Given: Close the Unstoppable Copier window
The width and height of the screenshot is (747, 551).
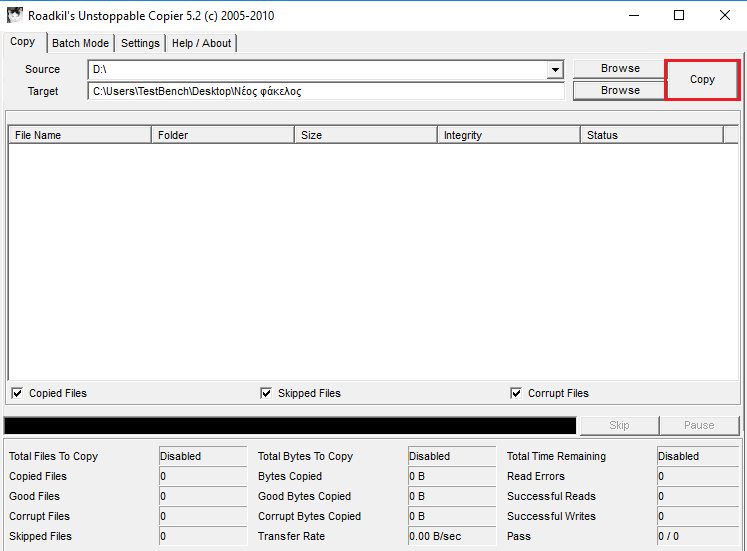Looking at the screenshot, I should coord(725,15).
